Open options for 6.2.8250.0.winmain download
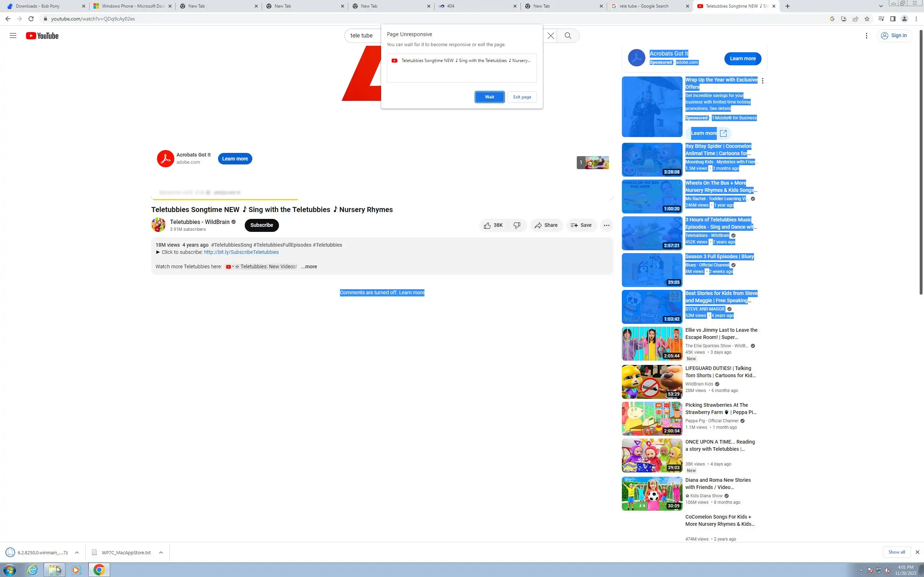 pos(77,552)
